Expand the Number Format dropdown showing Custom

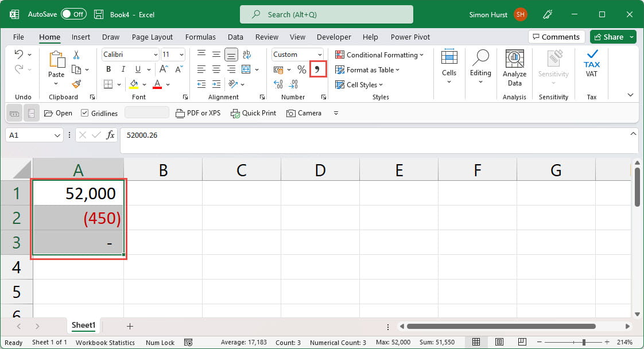pos(320,55)
